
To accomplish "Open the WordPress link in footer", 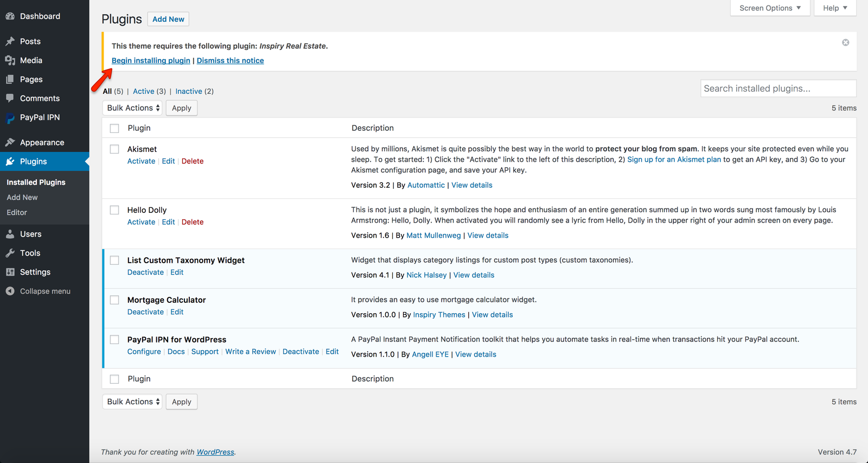I will coord(215,452).
